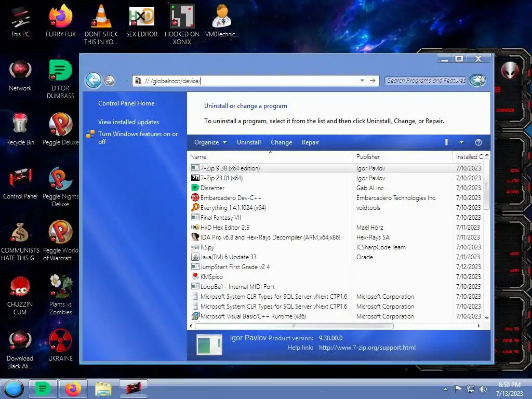Screen dimensions: 532x399
Task: Click the Back navigation arrow
Action: click(94, 81)
